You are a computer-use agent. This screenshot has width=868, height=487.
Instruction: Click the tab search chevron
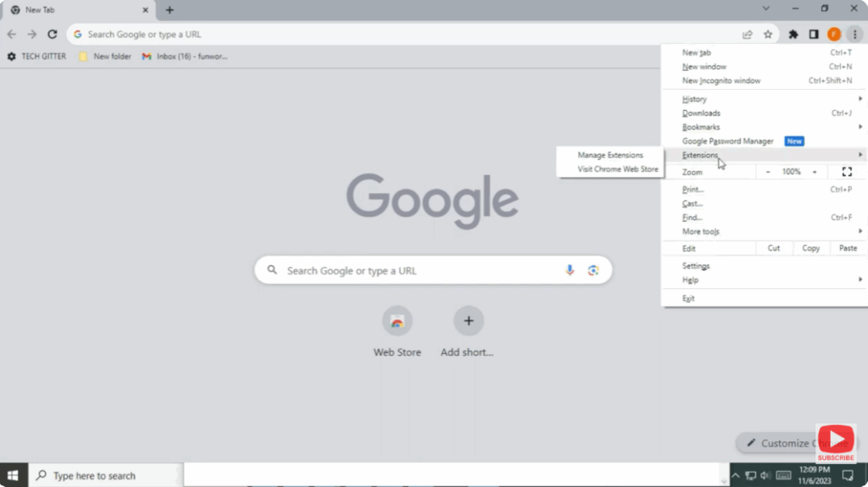click(765, 8)
